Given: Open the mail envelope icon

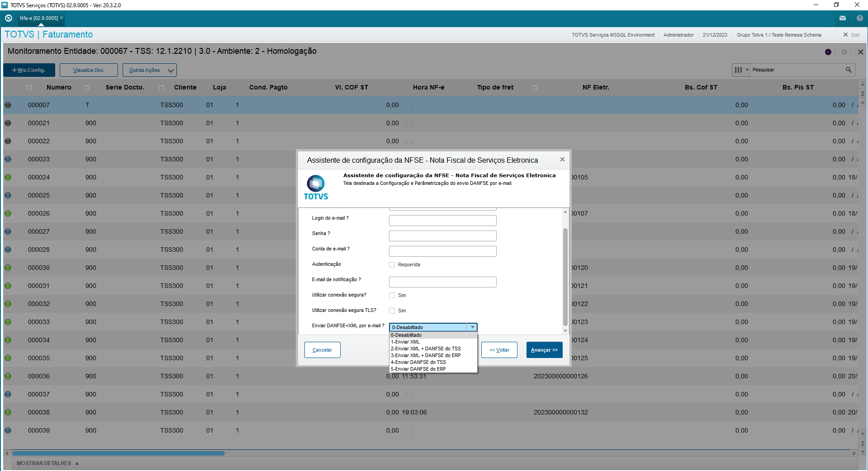Looking at the screenshot, I should 843,18.
